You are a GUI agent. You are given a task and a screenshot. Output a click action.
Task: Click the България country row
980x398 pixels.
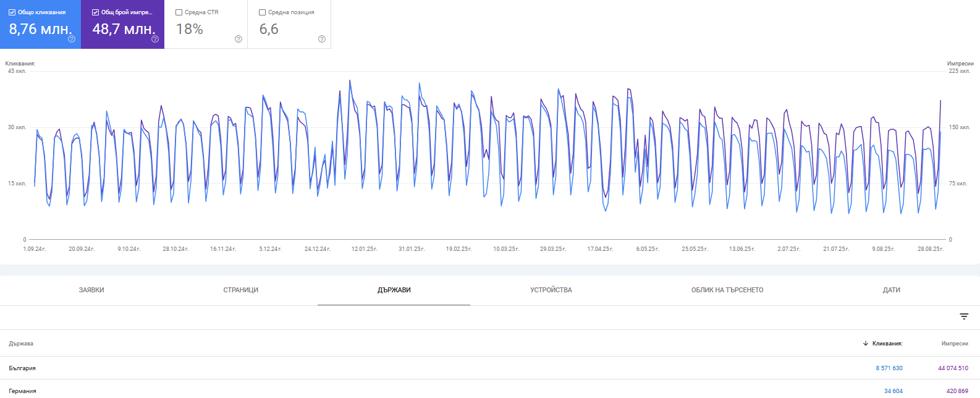pyautogui.click(x=22, y=368)
